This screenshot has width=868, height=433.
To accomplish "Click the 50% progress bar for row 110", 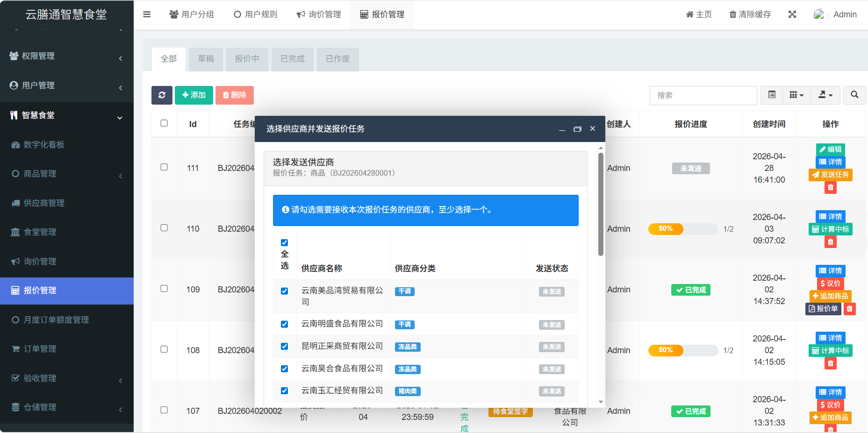I will click(683, 229).
